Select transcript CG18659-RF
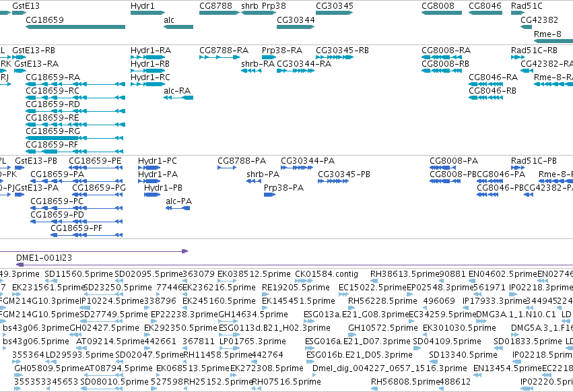 click(x=52, y=145)
